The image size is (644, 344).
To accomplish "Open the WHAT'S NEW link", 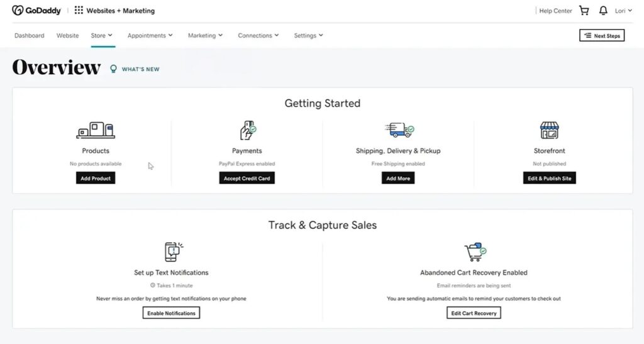I will pyautogui.click(x=140, y=69).
